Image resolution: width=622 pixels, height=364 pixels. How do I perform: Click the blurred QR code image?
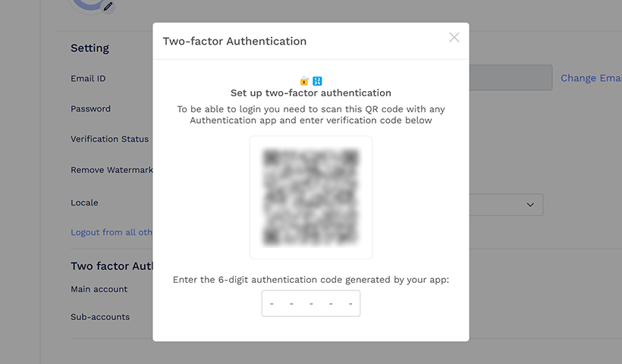(310, 197)
